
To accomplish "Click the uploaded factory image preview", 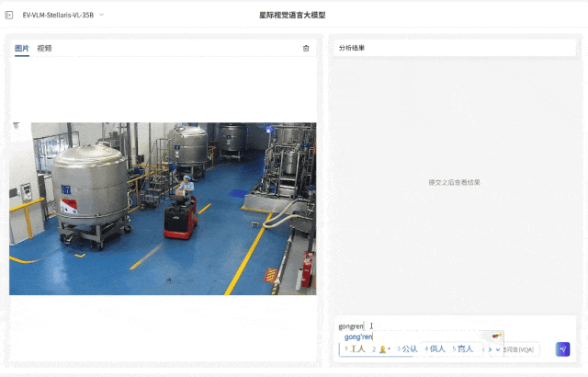I will 163,209.
